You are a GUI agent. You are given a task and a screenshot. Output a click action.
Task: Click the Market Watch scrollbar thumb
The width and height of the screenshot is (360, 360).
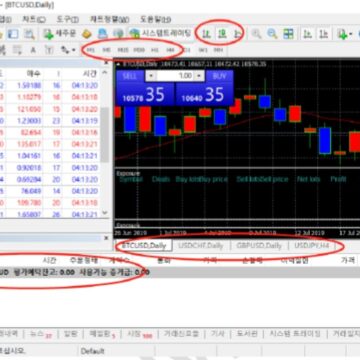point(105,135)
